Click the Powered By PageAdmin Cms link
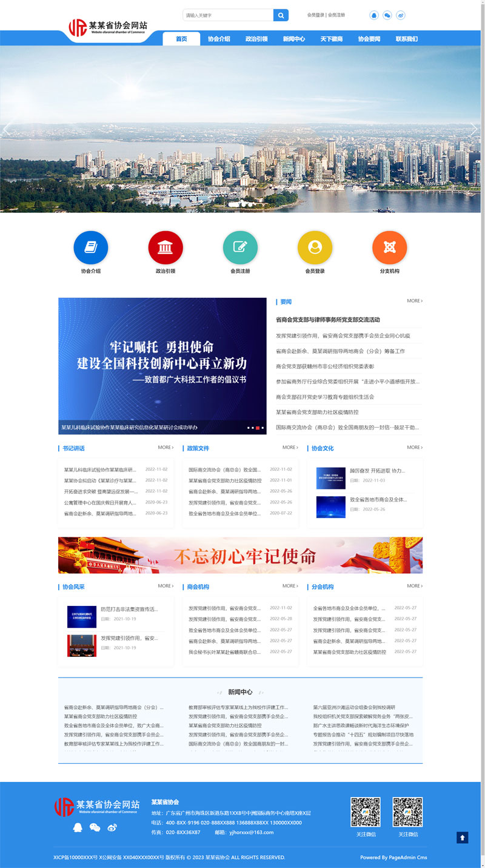The image size is (485, 868). tap(393, 858)
